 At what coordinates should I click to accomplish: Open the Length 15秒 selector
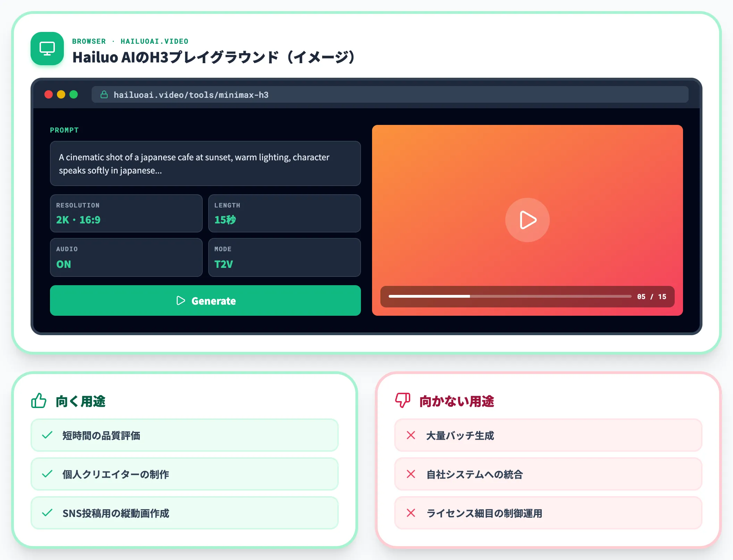[284, 213]
